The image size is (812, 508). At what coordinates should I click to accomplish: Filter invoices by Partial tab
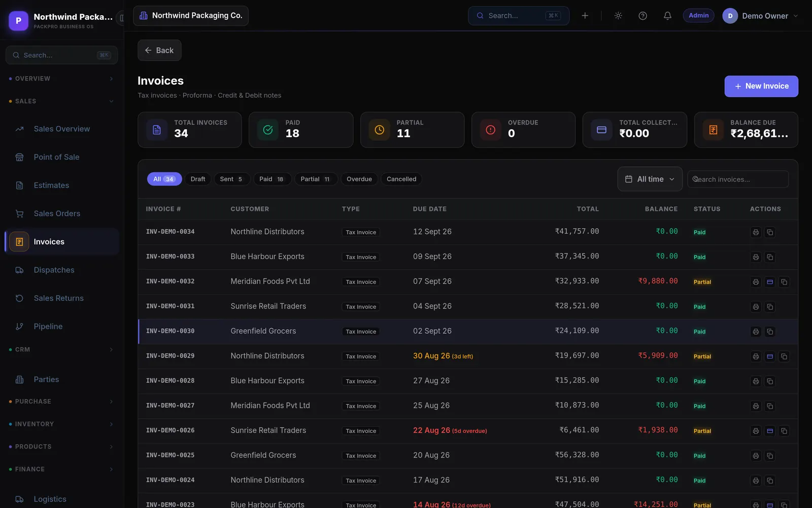[315, 179]
